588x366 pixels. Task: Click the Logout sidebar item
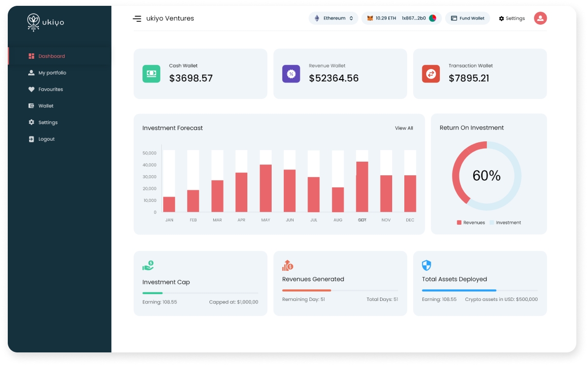click(46, 139)
